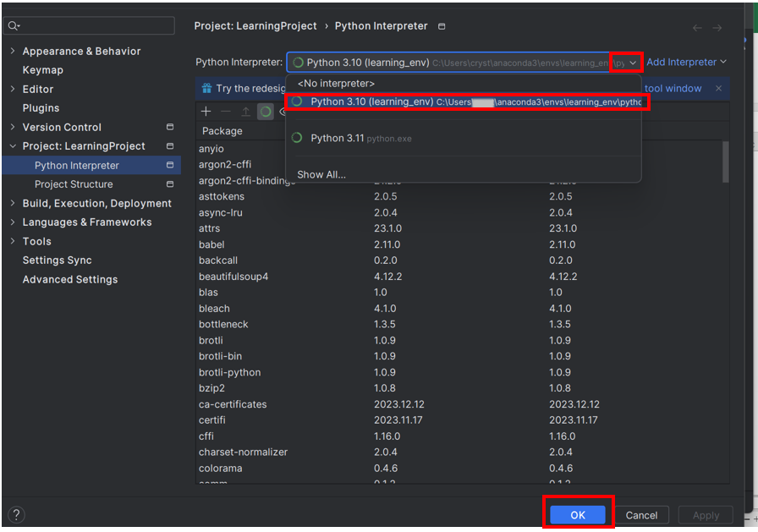Select the backcall package row
Screen dimensions: 758x532
click(459, 261)
